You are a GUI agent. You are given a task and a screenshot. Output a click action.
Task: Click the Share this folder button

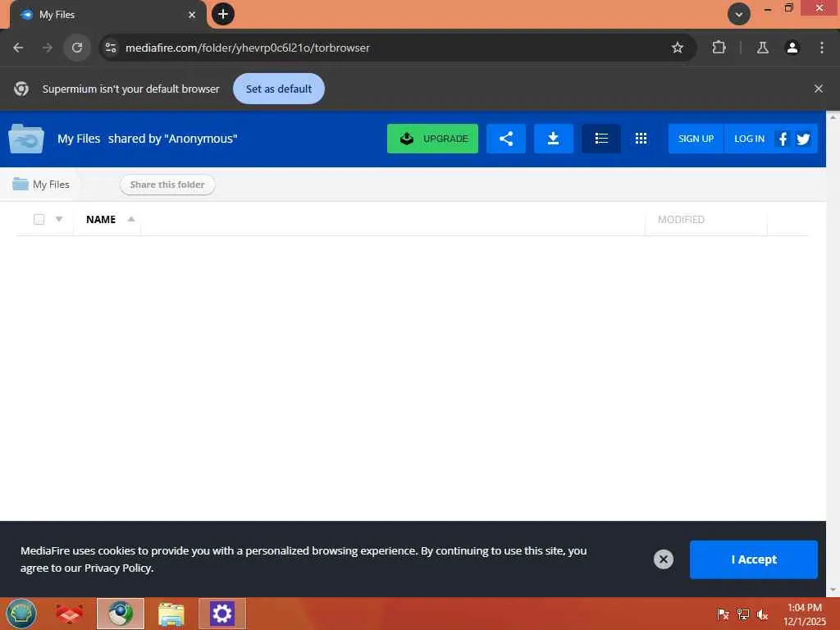pos(167,185)
